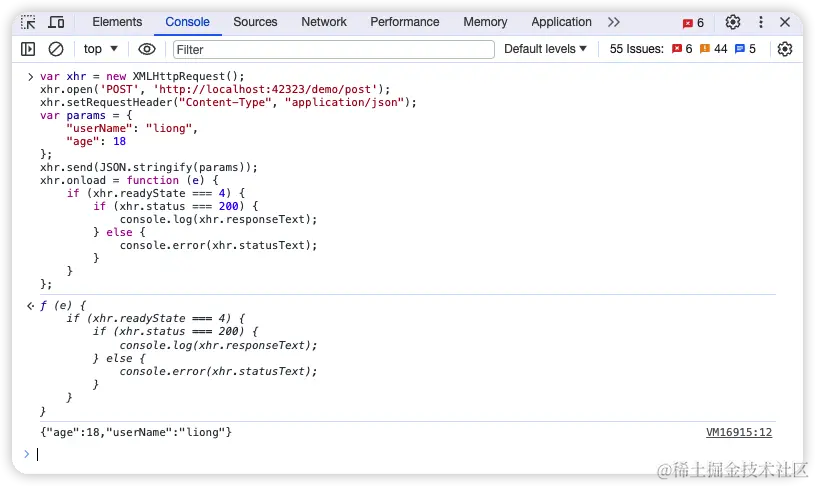815x486 pixels.
Task: Open the top JavaScript context dropdown
Action: click(101, 49)
